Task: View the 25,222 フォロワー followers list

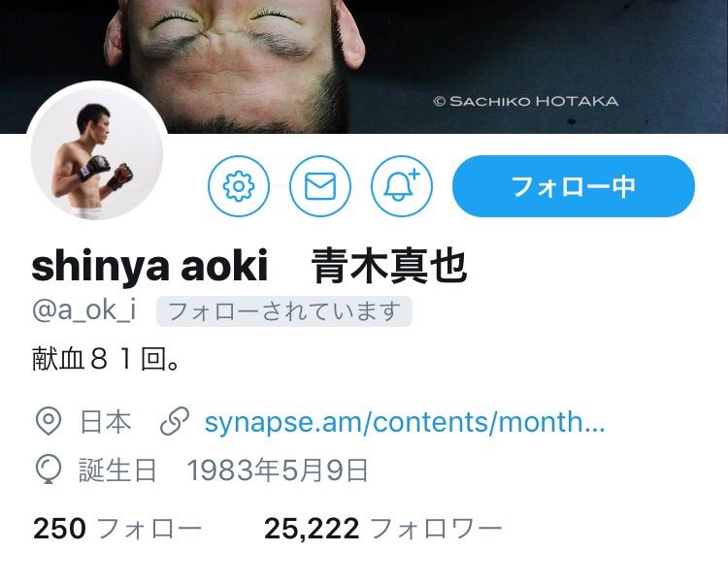Action: pyautogui.click(x=383, y=529)
